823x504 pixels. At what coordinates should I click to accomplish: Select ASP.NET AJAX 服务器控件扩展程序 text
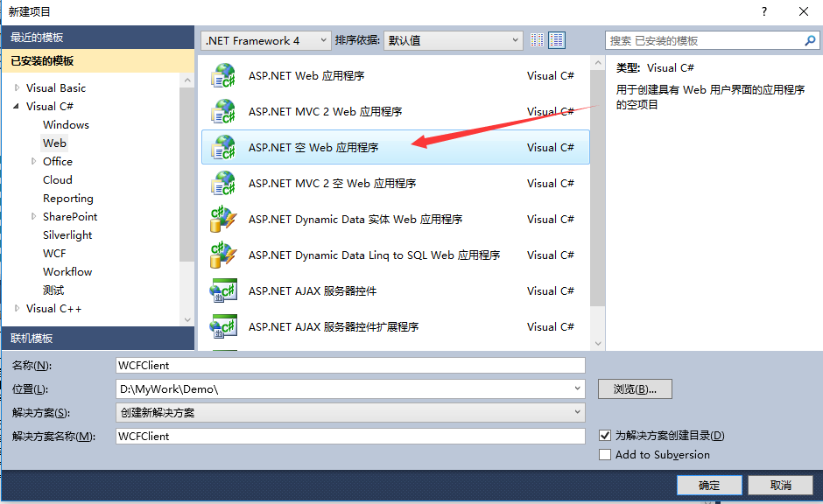pos(334,326)
